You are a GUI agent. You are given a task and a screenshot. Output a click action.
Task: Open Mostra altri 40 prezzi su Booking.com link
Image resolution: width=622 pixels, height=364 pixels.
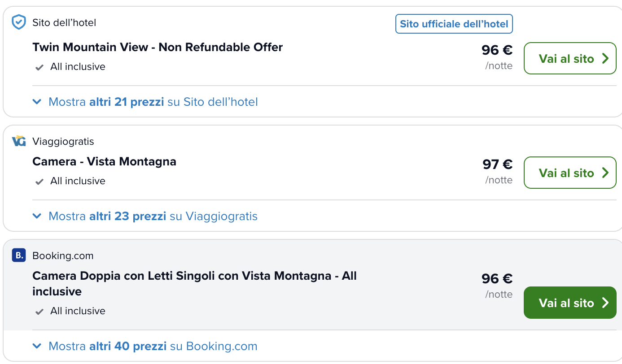point(153,346)
